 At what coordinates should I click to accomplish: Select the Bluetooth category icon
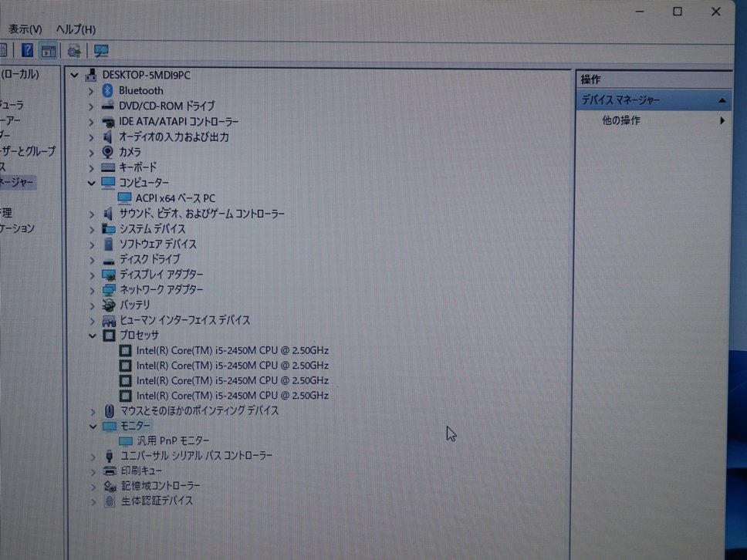click(108, 90)
